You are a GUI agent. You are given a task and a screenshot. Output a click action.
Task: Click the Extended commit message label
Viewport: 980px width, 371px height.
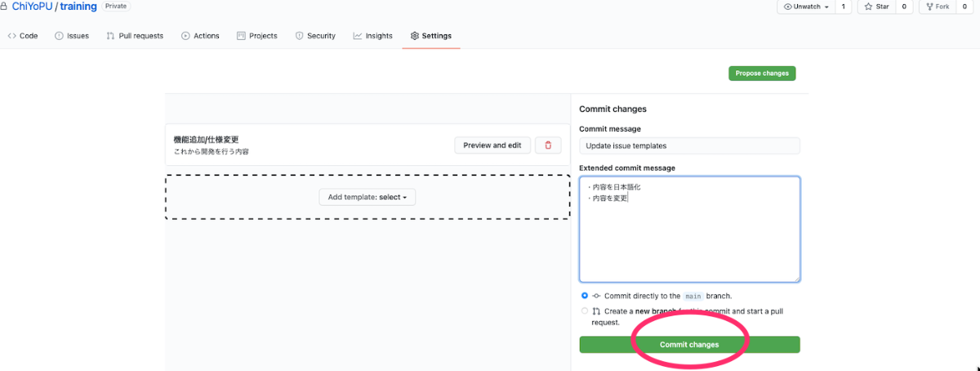(x=627, y=168)
